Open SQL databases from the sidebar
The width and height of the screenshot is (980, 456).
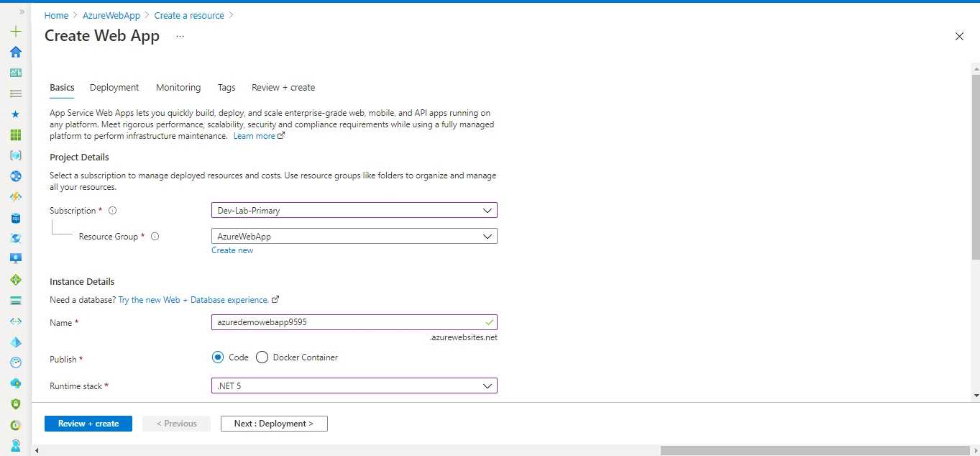coord(15,217)
